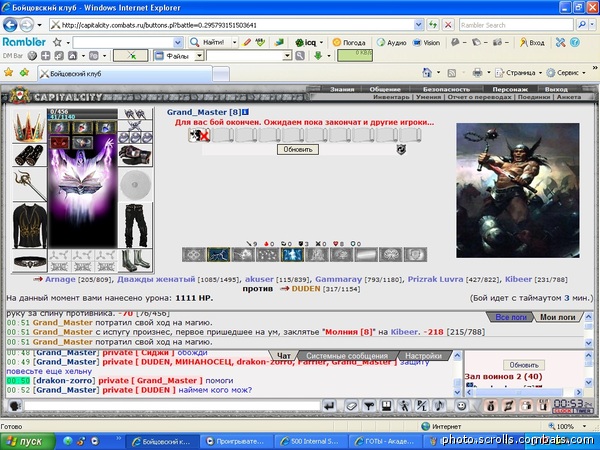
Task: Click the DUDEN opponent name link
Action: 306,289
